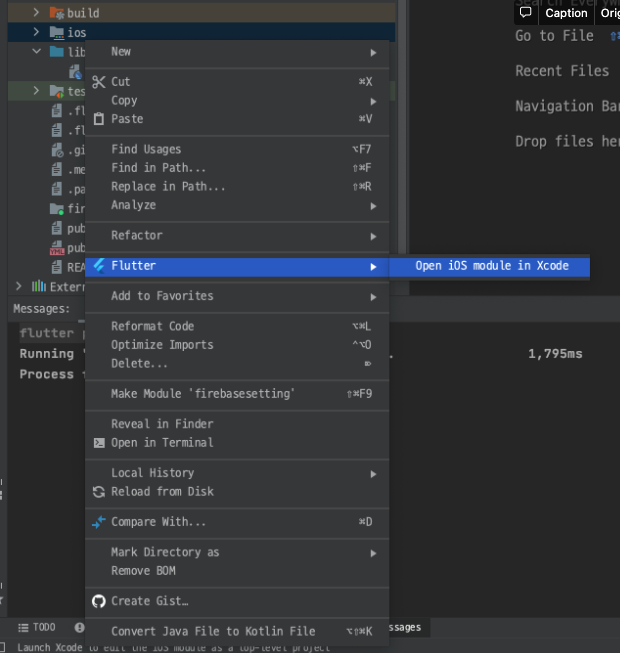This screenshot has height=653, width=620.
Task: Open the Analyze submenu arrow
Action: coord(373,206)
